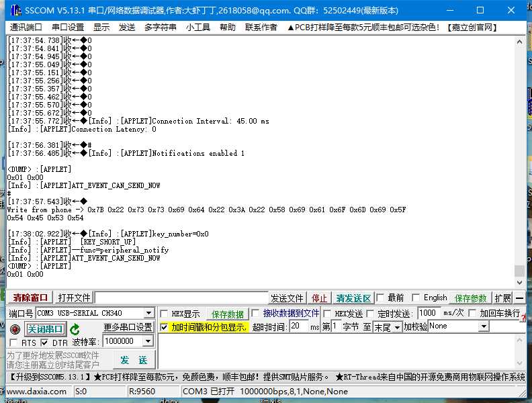Screen dimensions: 532x403
Task: Click the SSCOM app icon in title bar
Action: [15, 10]
